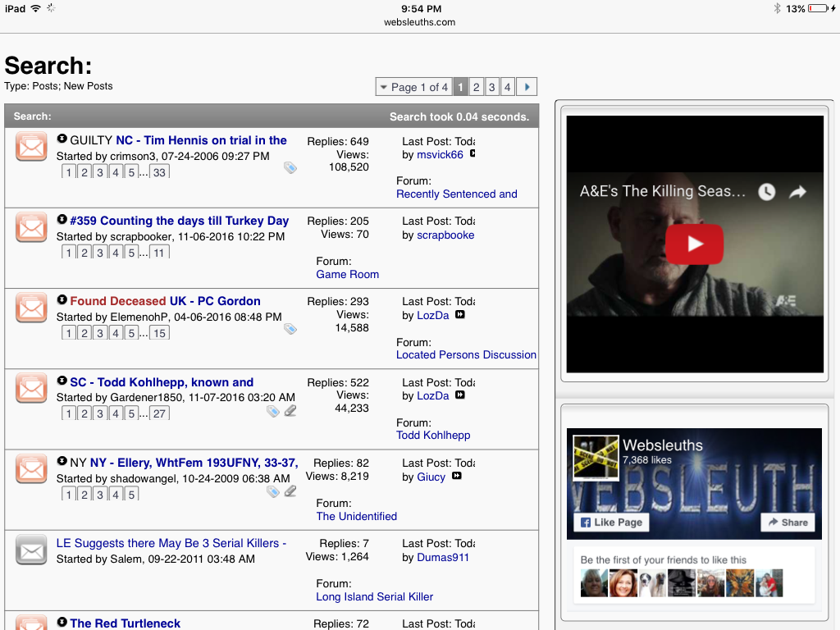
Task: Click the share arrow icon on video
Action: tap(797, 192)
